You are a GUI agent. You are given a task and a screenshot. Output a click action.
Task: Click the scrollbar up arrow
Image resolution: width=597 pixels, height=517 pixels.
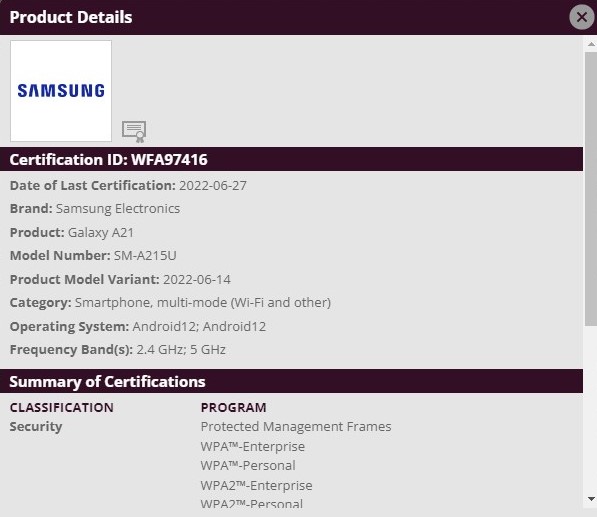click(x=591, y=44)
